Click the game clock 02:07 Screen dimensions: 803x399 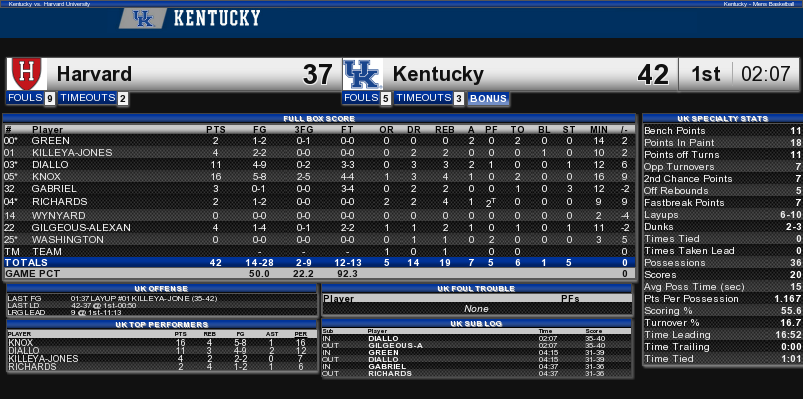(x=766, y=74)
